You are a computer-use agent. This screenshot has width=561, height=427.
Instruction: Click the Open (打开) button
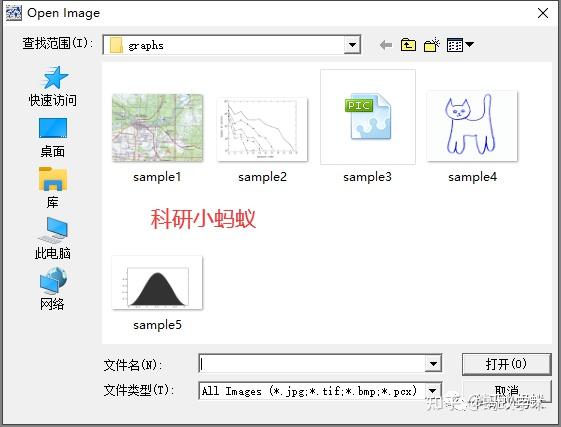click(x=506, y=364)
